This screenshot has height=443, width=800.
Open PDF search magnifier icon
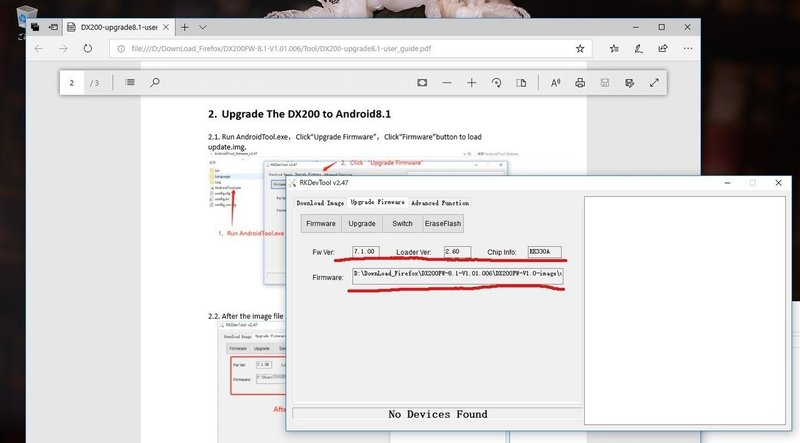click(x=155, y=82)
